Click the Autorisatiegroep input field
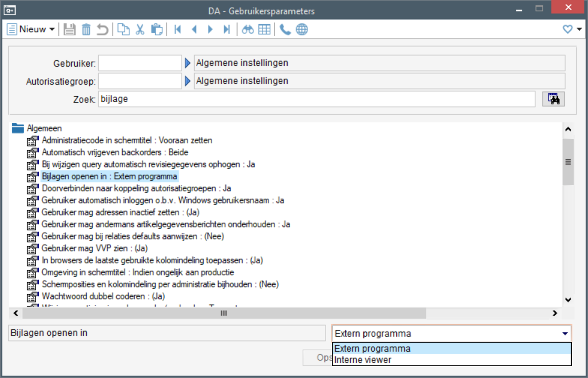Viewport: 588px width, 378px height. pyautogui.click(x=140, y=81)
